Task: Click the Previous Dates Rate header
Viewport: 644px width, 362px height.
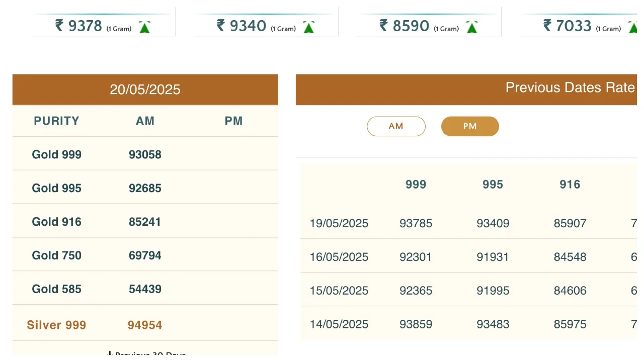Action: (570, 88)
